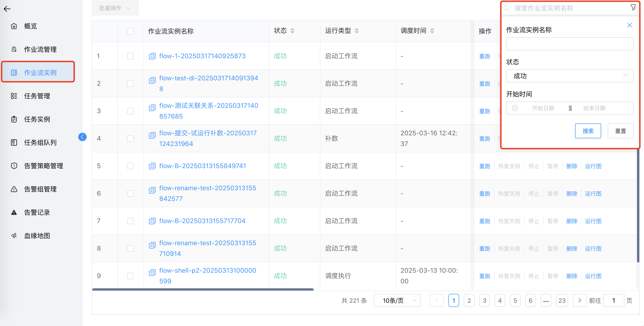The height and width of the screenshot is (326, 644).
Task: Check the checkbox for row 4
Action: [x=130, y=138]
